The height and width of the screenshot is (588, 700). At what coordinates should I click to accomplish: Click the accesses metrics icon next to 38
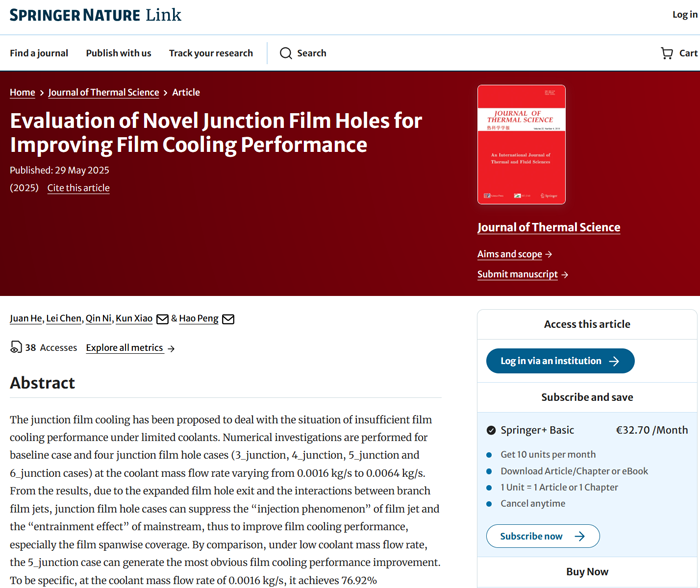[16, 348]
